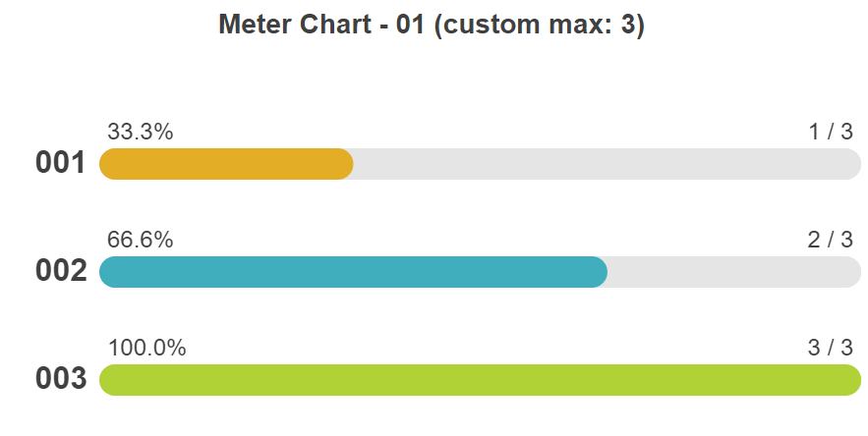Click the gray unfilled part of meter 002

click(734, 272)
